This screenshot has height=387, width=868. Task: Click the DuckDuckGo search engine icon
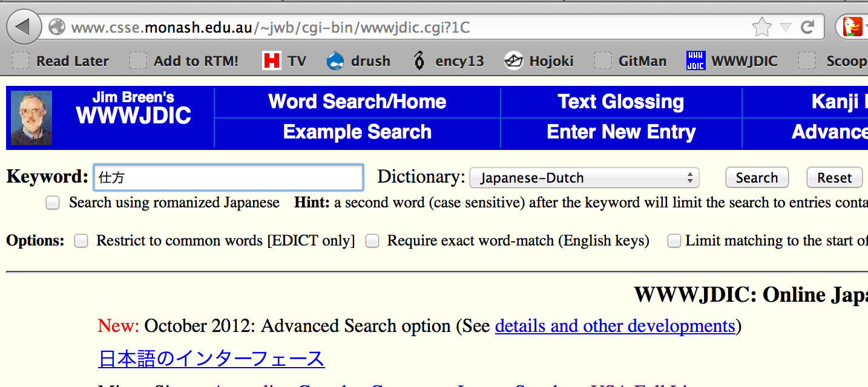point(852,27)
